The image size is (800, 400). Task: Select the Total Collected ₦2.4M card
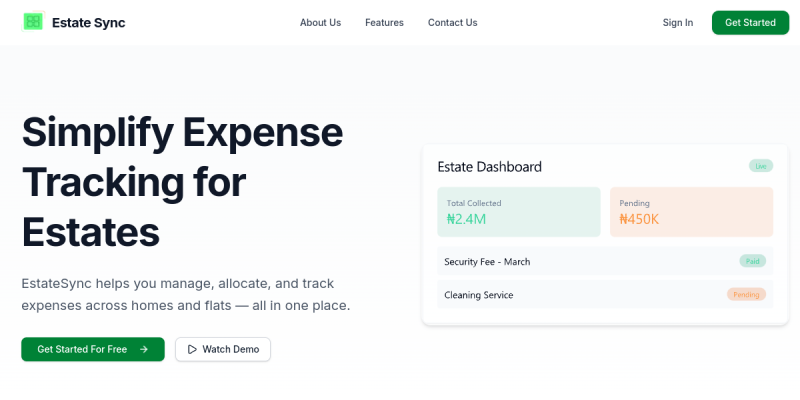tap(518, 211)
